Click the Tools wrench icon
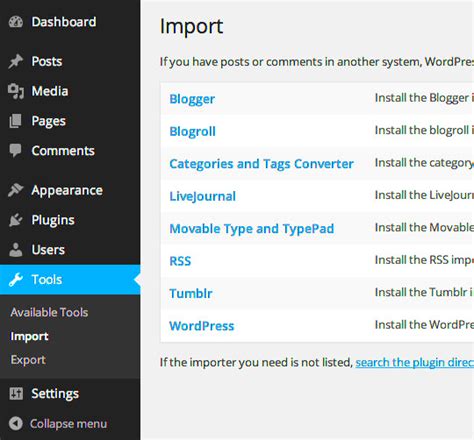 tap(16, 280)
